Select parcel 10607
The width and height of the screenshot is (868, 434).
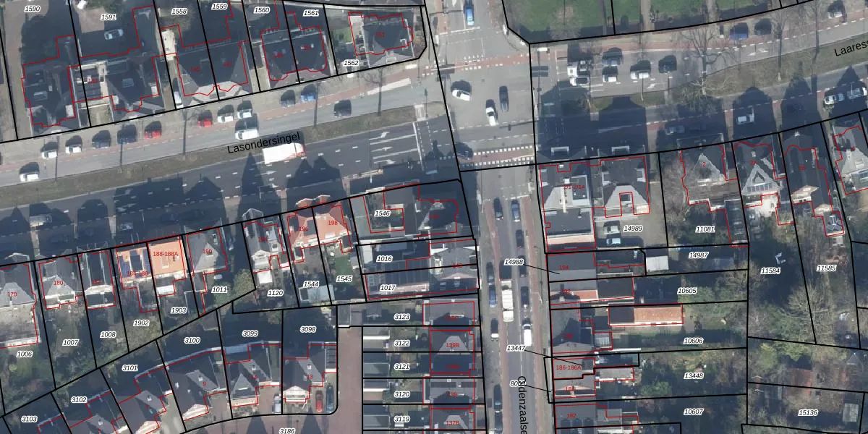693,412
